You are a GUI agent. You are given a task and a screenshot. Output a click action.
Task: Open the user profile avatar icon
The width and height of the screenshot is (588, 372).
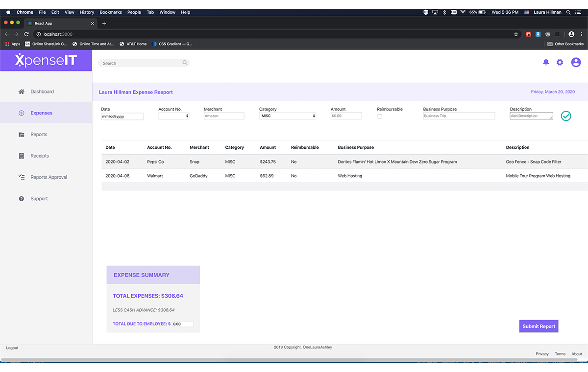(x=576, y=62)
